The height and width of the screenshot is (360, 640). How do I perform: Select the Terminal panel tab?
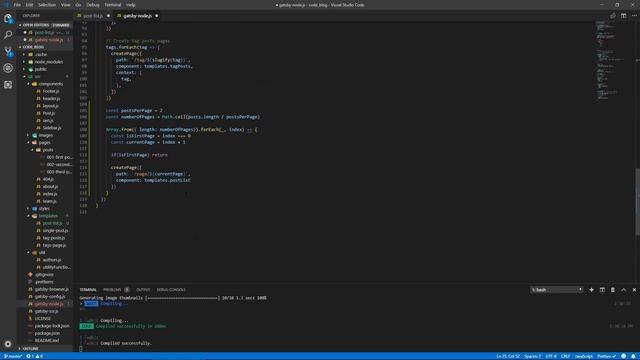point(88,290)
